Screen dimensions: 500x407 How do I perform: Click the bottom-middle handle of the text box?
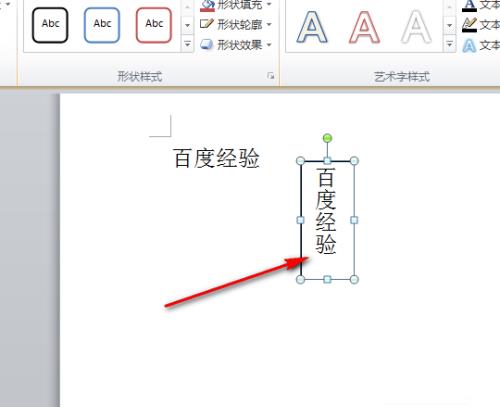[x=327, y=279]
